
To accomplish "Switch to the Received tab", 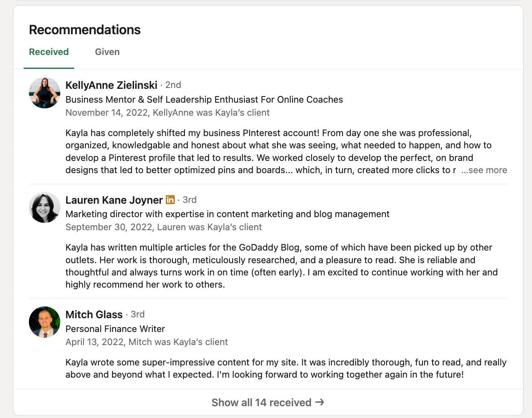I will (49, 52).
